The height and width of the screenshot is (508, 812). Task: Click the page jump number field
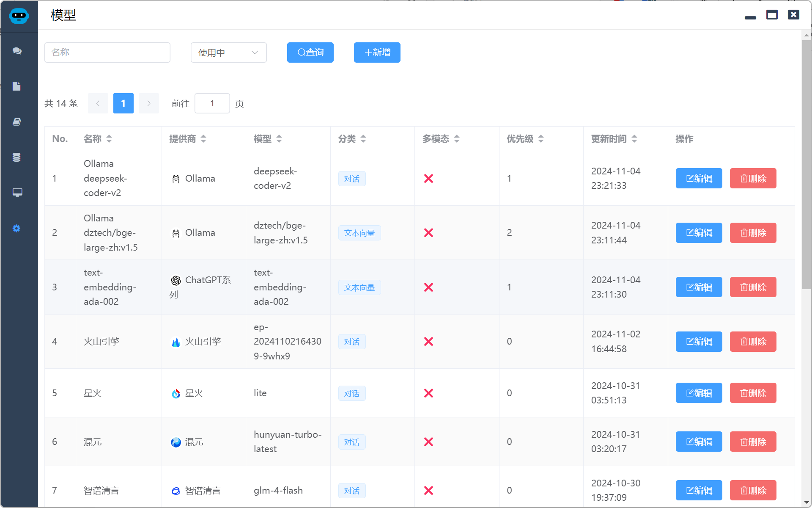point(212,103)
